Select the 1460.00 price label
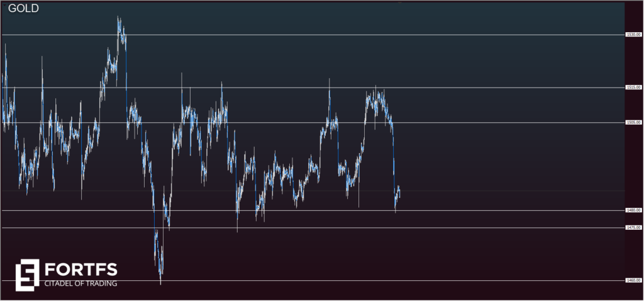This screenshot has width=644, height=301. coord(633,281)
